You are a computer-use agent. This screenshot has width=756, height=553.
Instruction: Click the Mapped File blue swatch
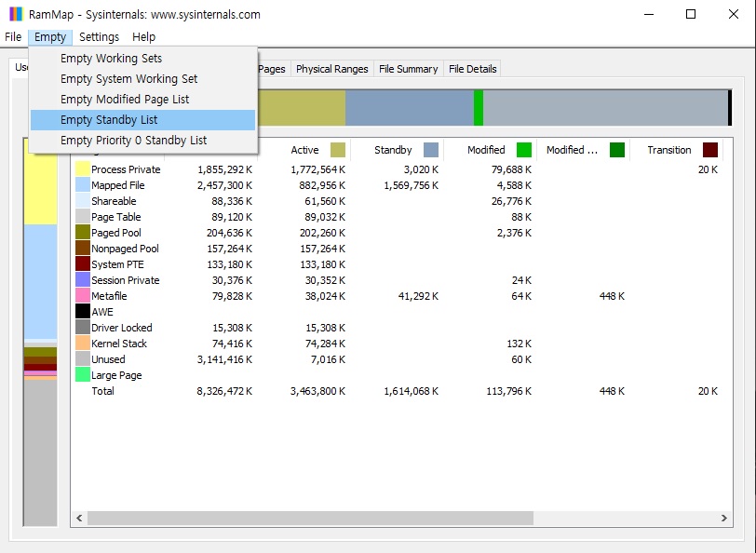tap(83, 185)
